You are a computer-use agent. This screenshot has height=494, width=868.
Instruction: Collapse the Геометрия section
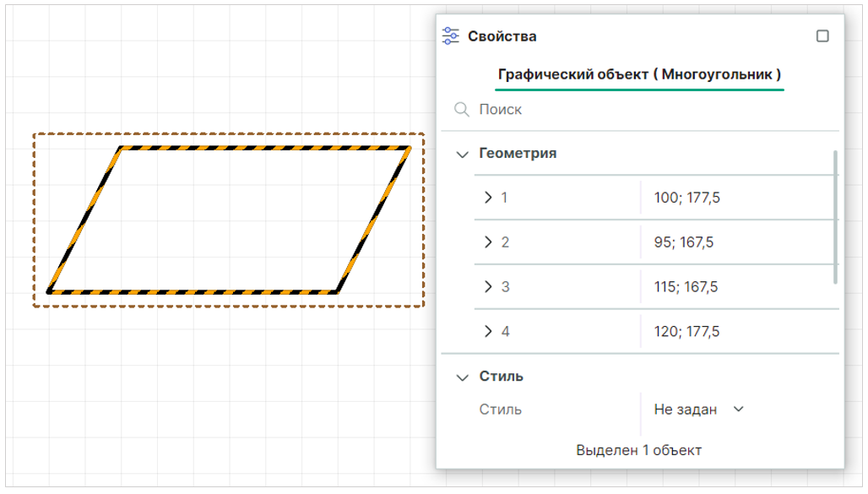462,154
